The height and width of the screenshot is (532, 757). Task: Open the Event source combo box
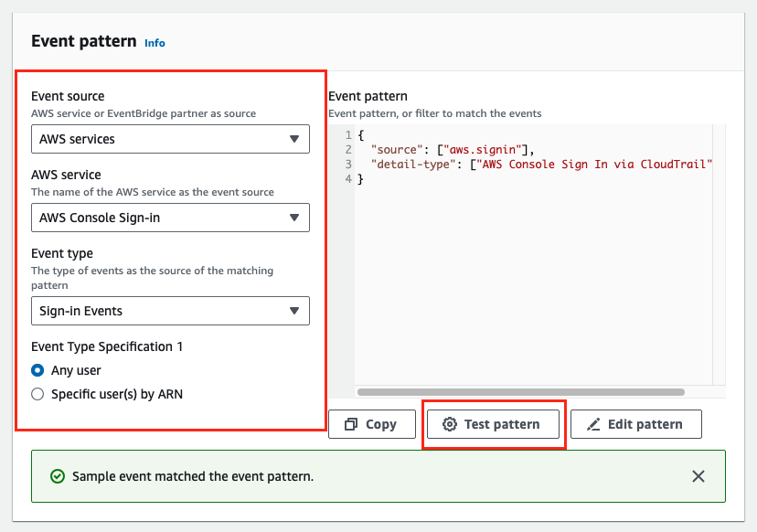[170, 139]
